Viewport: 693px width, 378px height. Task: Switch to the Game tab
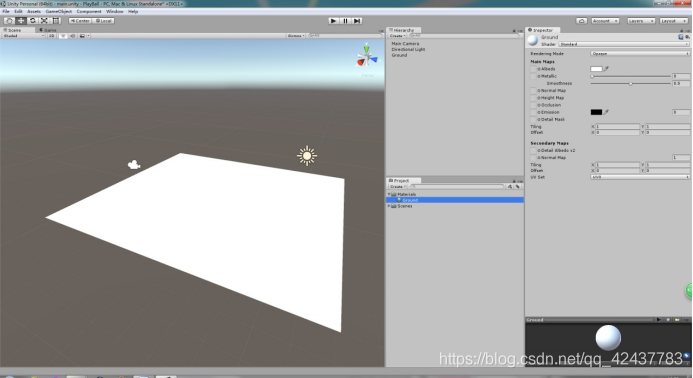click(x=48, y=30)
